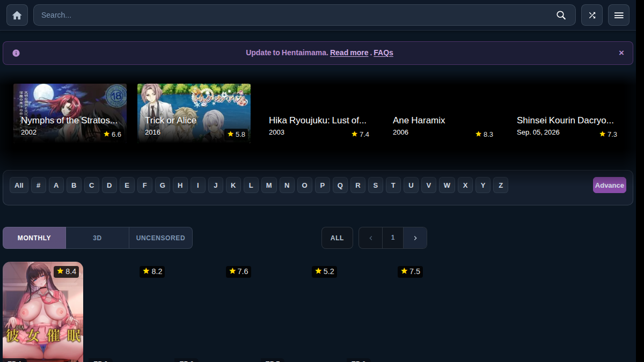Click the info icon in the update banner

click(16, 53)
